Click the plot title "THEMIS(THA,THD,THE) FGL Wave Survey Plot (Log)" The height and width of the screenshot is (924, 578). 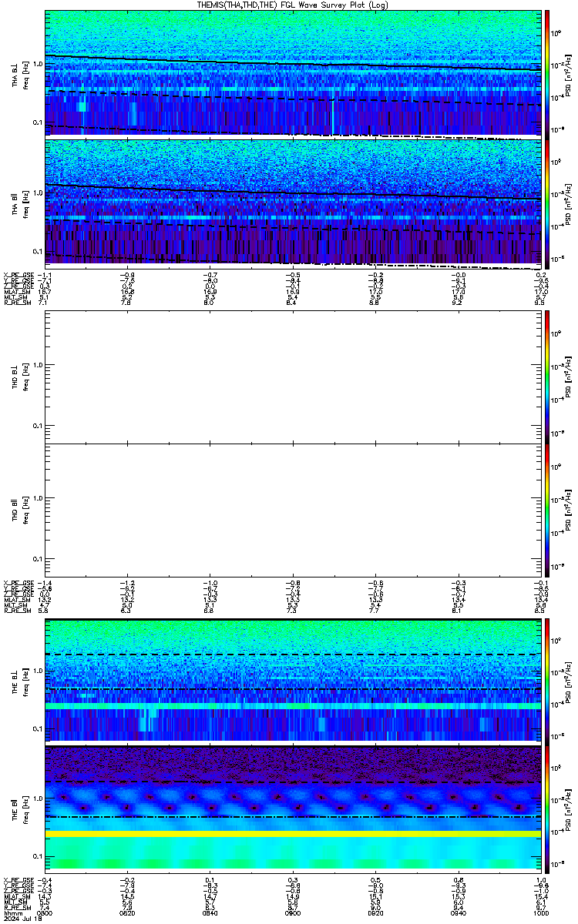294,5
